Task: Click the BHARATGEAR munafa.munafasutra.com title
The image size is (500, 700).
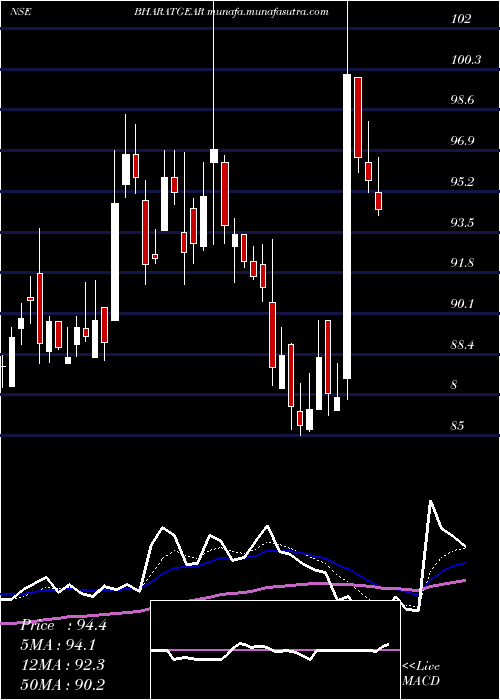Action: pyautogui.click(x=231, y=12)
